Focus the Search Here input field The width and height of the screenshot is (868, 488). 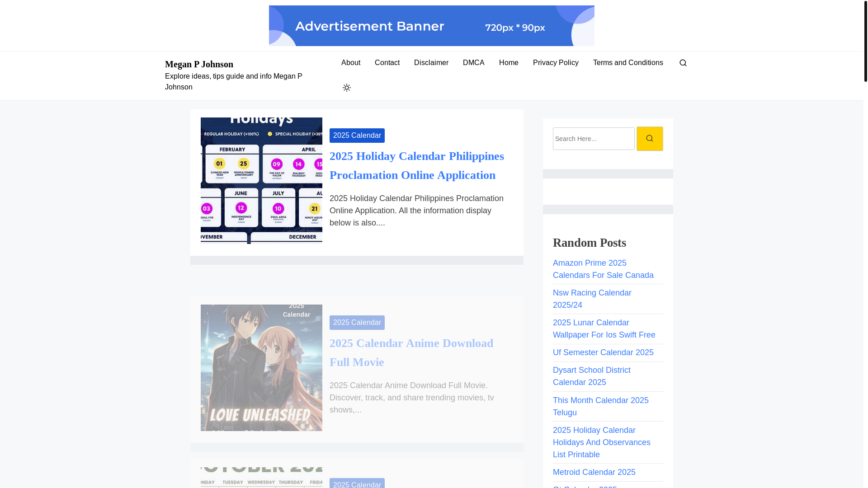click(594, 139)
